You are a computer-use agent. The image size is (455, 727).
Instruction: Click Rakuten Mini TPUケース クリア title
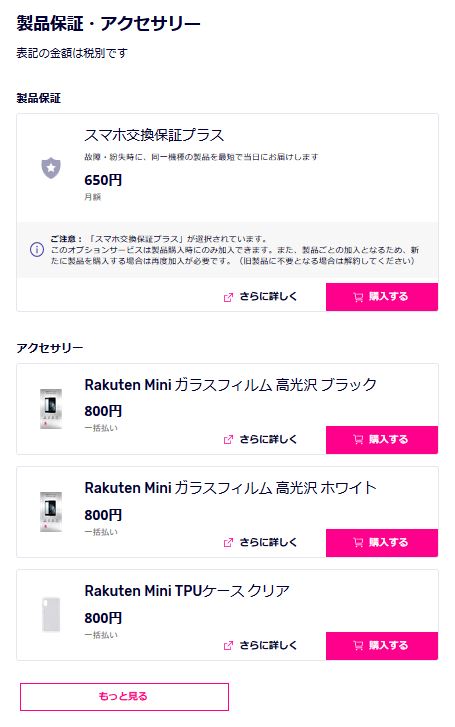coord(187,591)
